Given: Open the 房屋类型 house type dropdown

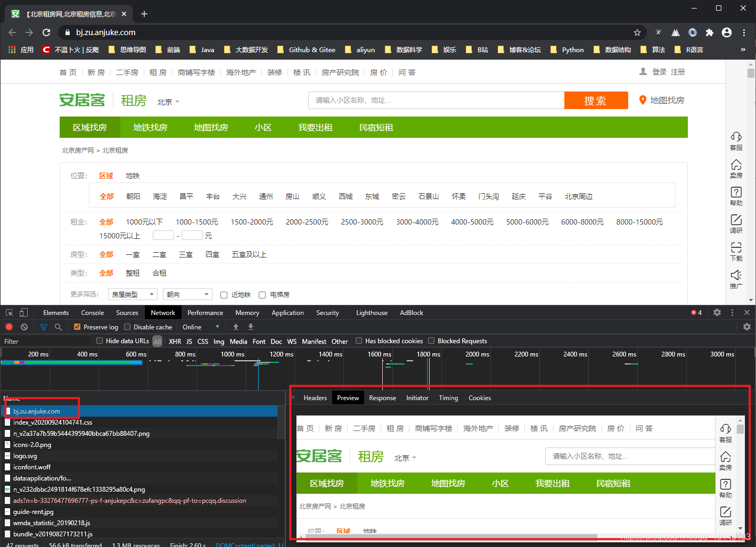Looking at the screenshot, I should [x=133, y=294].
